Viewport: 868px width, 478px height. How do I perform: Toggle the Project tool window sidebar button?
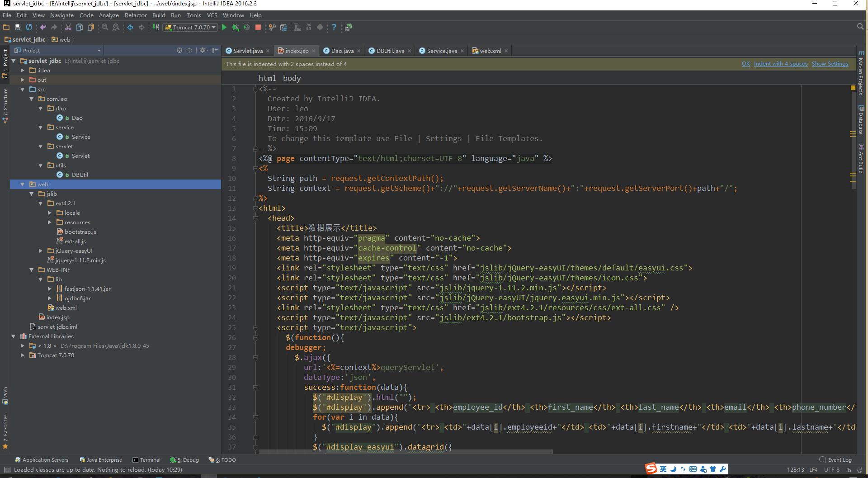point(5,63)
